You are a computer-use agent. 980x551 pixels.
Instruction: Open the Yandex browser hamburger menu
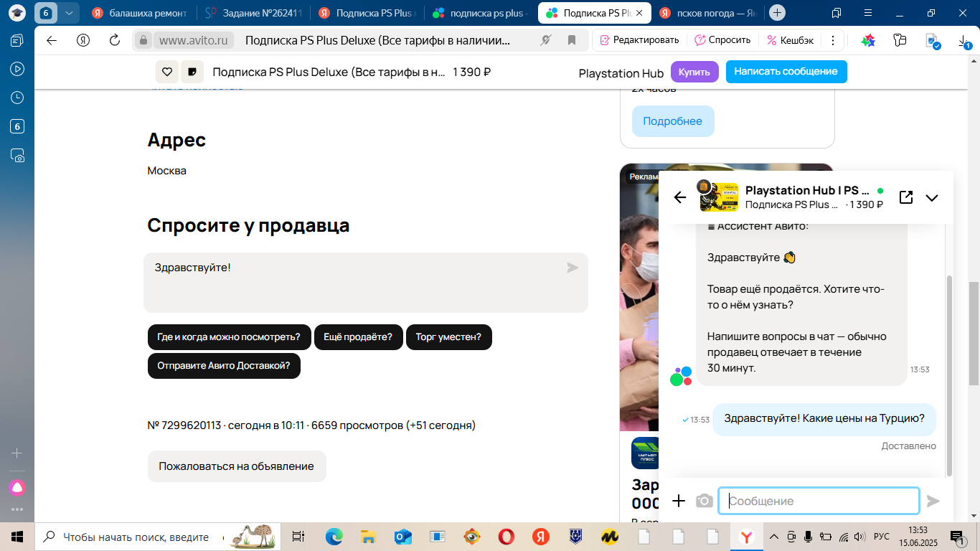click(x=867, y=13)
